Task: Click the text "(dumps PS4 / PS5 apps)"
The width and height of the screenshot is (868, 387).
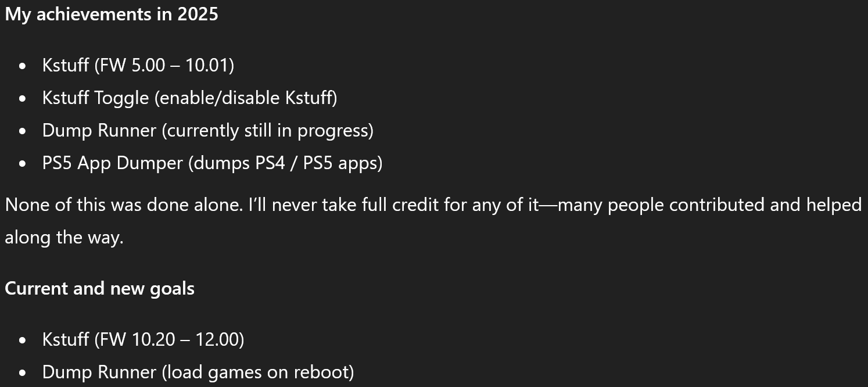Action: pyautogui.click(x=285, y=163)
